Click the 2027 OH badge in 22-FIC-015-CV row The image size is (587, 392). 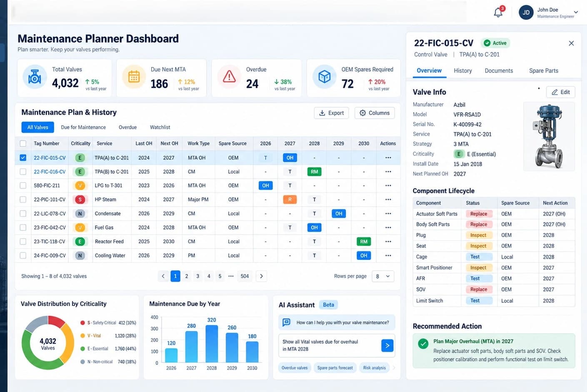click(290, 158)
